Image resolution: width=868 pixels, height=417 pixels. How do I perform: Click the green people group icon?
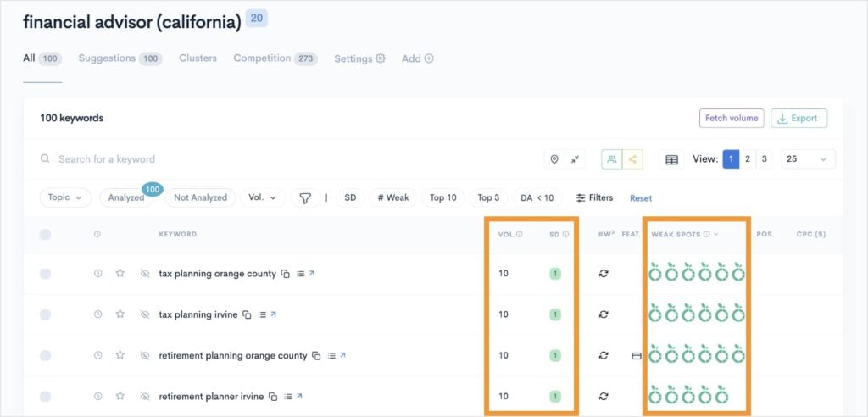coord(612,159)
